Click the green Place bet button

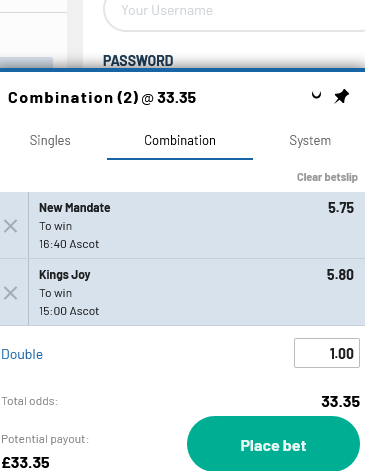[x=273, y=445]
